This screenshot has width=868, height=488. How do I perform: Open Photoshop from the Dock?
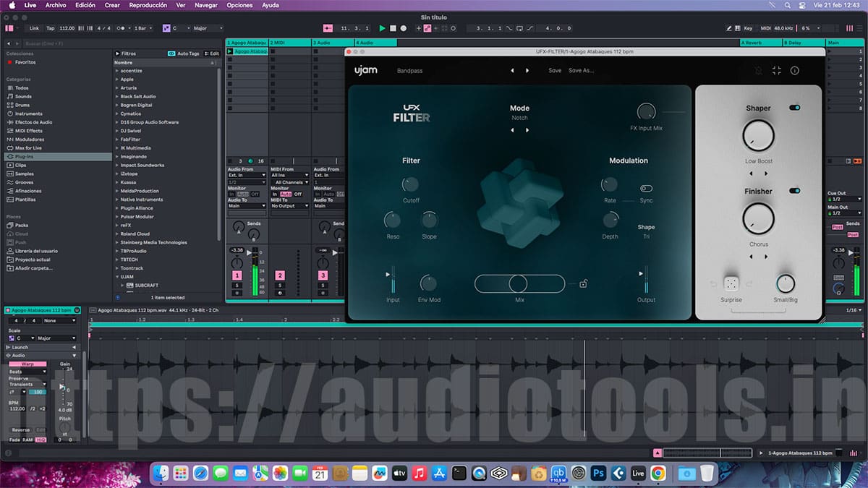point(598,474)
